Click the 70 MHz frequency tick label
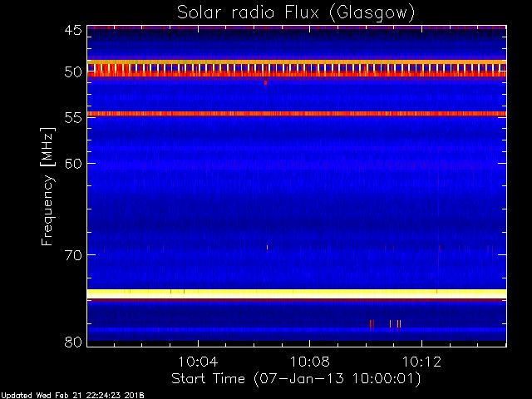532x399 pixels. pyautogui.click(x=72, y=254)
